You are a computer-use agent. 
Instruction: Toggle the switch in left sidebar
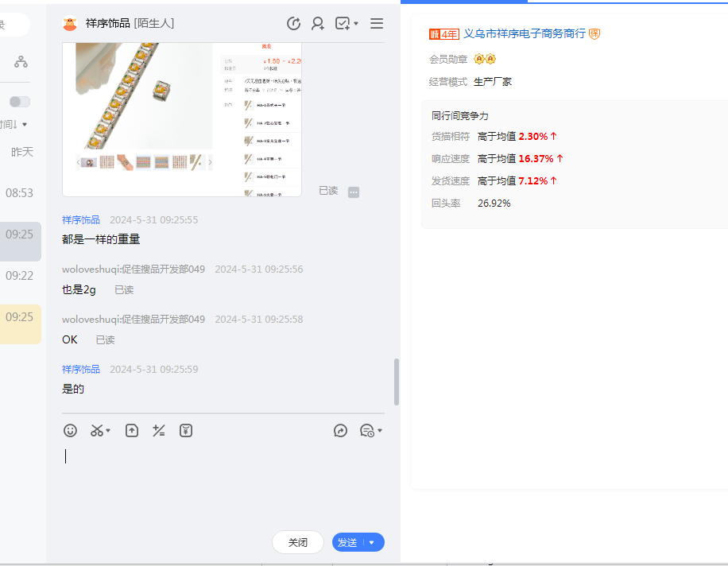(x=20, y=102)
